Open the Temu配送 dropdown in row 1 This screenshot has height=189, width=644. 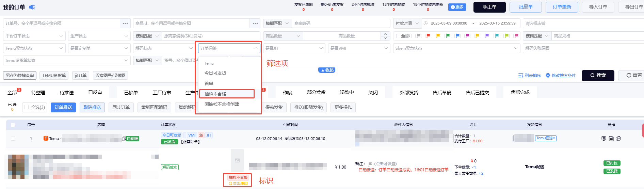coord(546,138)
